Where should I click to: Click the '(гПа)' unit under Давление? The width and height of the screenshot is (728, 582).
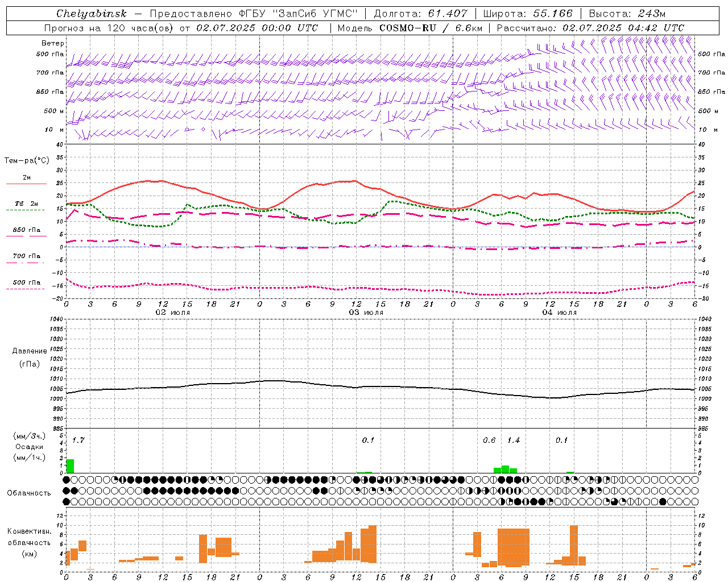pyautogui.click(x=30, y=364)
